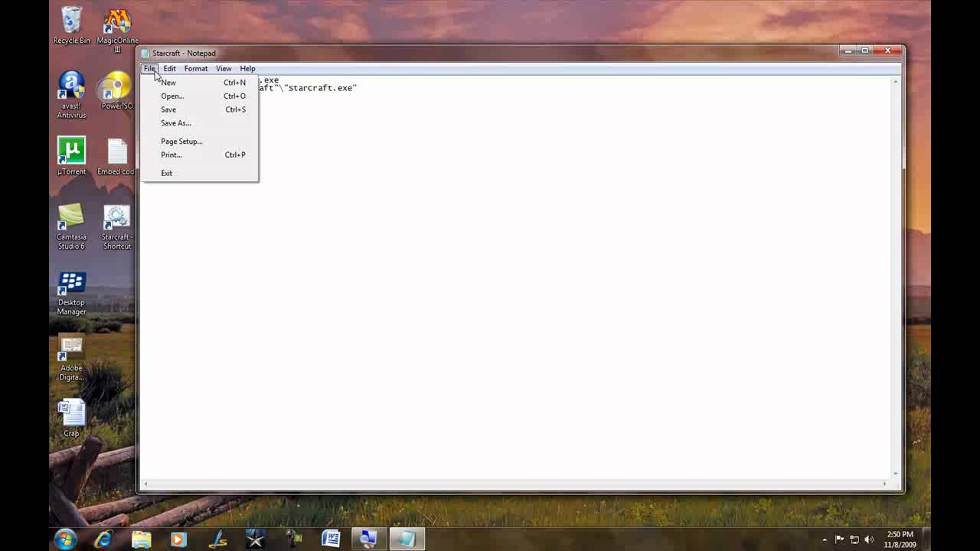This screenshot has height=551, width=980.
Task: Choose Save from the File menu
Action: (200, 109)
